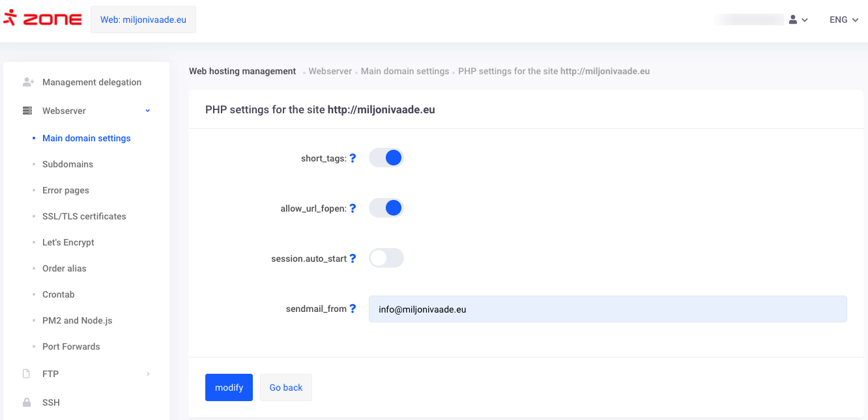Disable the short_tags toggle

(386, 158)
